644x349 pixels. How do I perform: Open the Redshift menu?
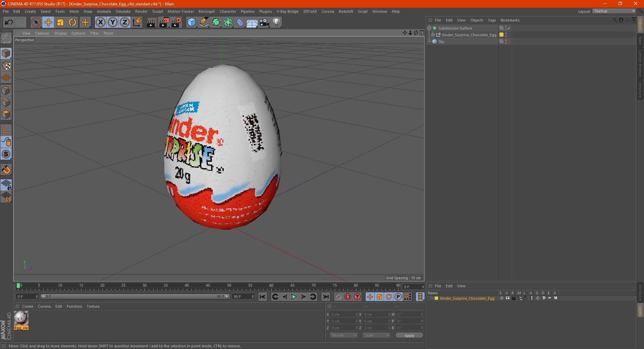coord(346,11)
